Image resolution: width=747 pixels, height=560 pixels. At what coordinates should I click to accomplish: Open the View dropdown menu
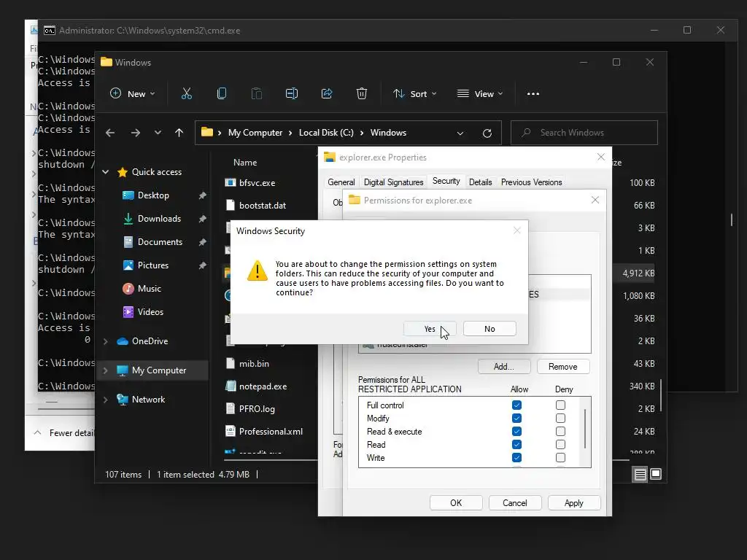[x=480, y=94]
